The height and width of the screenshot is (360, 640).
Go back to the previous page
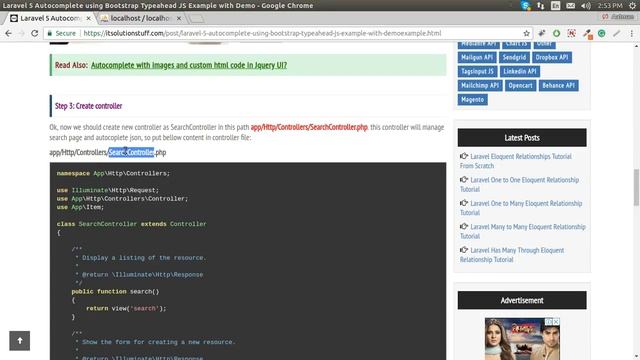[8, 33]
